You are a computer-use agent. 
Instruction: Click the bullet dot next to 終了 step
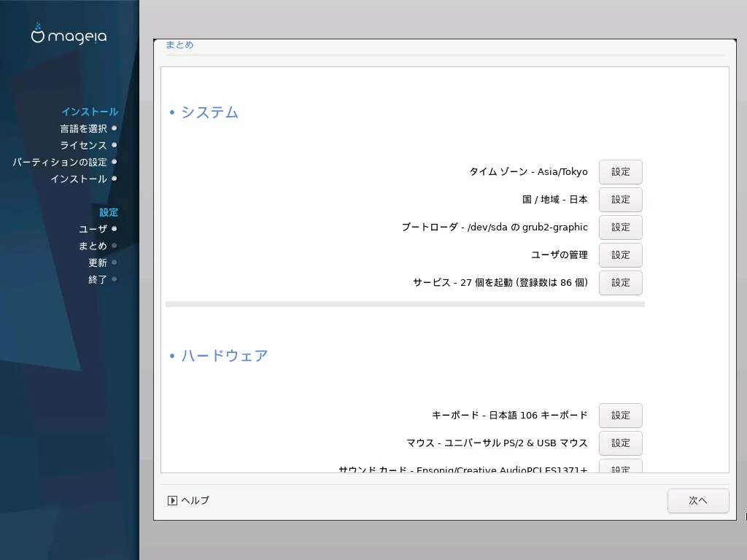[x=115, y=279]
